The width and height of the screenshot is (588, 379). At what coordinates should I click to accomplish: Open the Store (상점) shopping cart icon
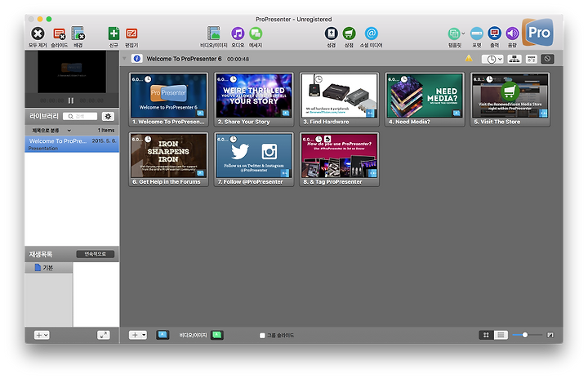(x=350, y=33)
